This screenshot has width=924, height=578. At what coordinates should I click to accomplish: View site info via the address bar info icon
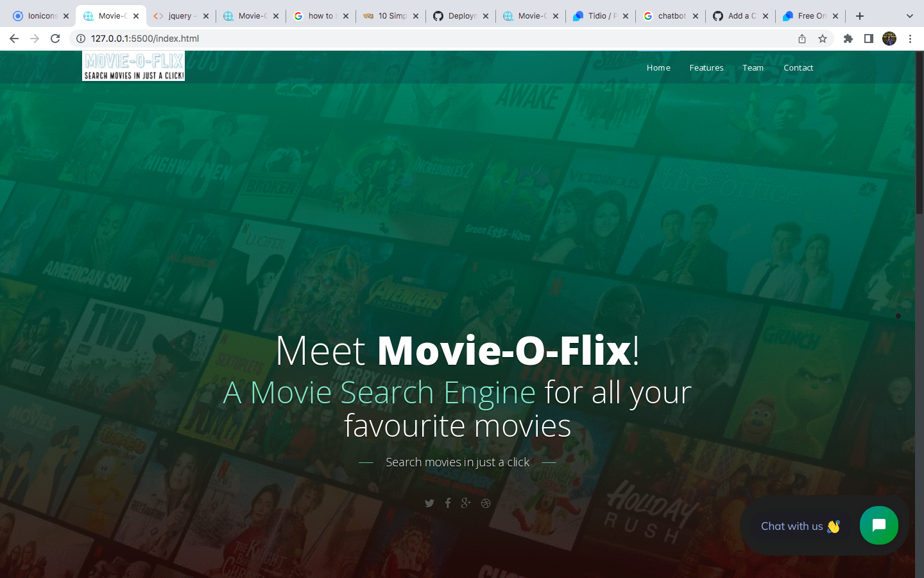pos(80,39)
